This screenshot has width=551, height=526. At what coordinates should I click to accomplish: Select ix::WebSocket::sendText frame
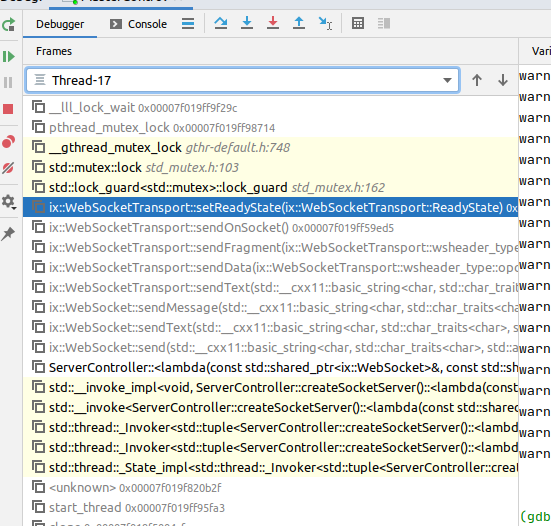tap(271, 328)
